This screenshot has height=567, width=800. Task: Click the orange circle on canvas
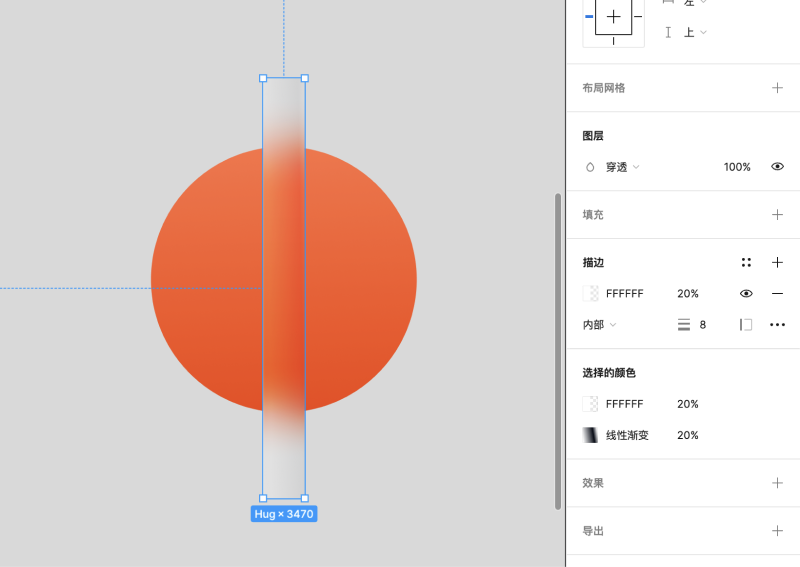200,280
